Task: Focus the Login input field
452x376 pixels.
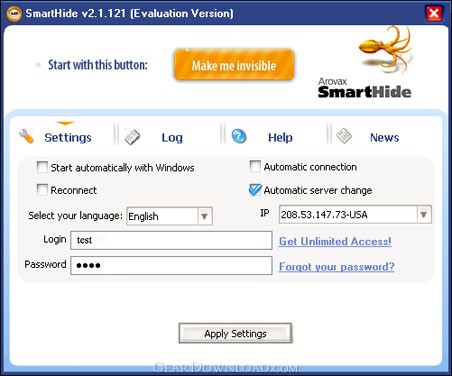Action: [171, 240]
